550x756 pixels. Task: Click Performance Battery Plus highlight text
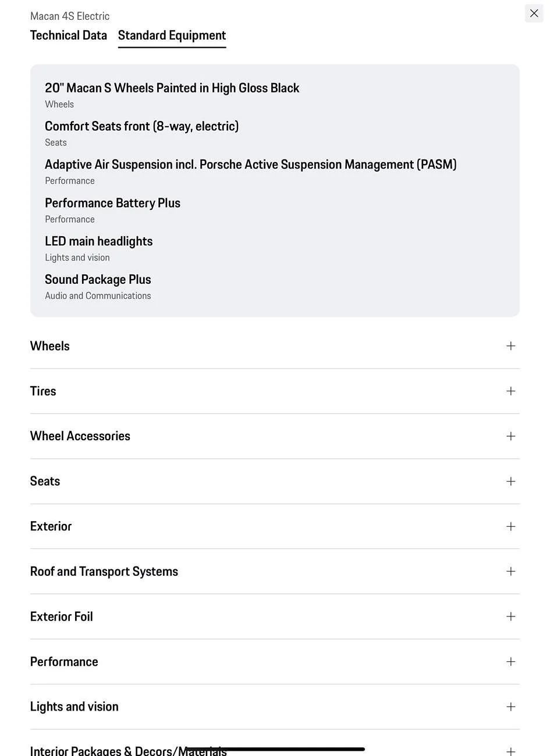pyautogui.click(x=112, y=203)
